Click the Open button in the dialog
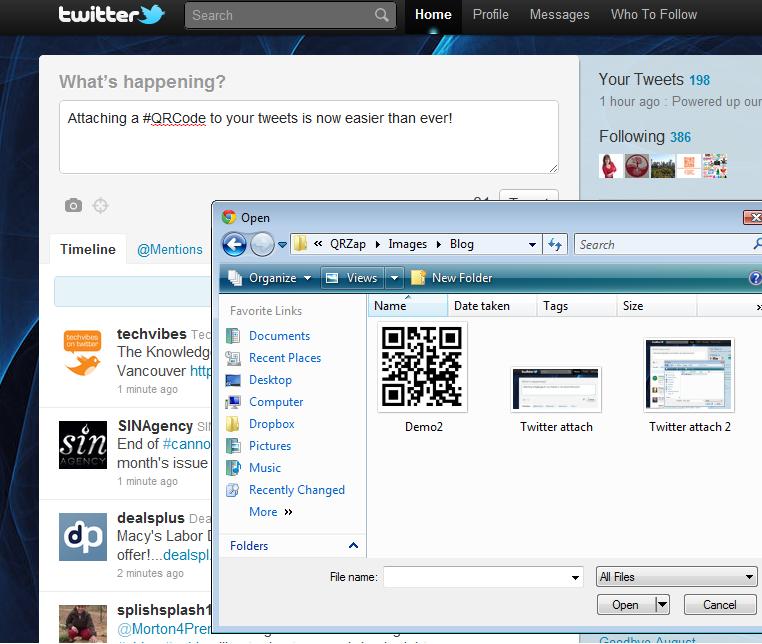The width and height of the screenshot is (762, 644). (x=625, y=605)
